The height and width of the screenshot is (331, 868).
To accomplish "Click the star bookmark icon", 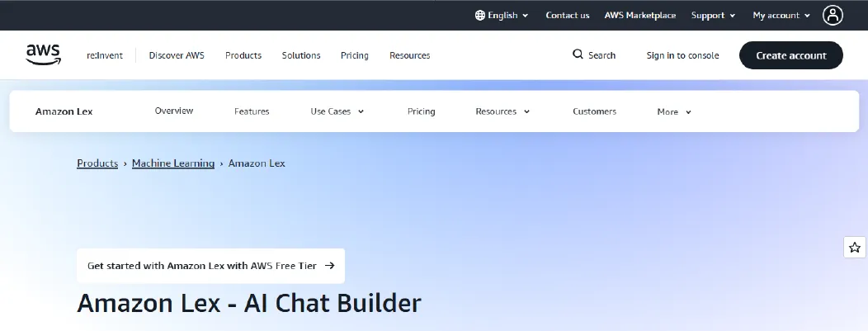I will (x=855, y=247).
